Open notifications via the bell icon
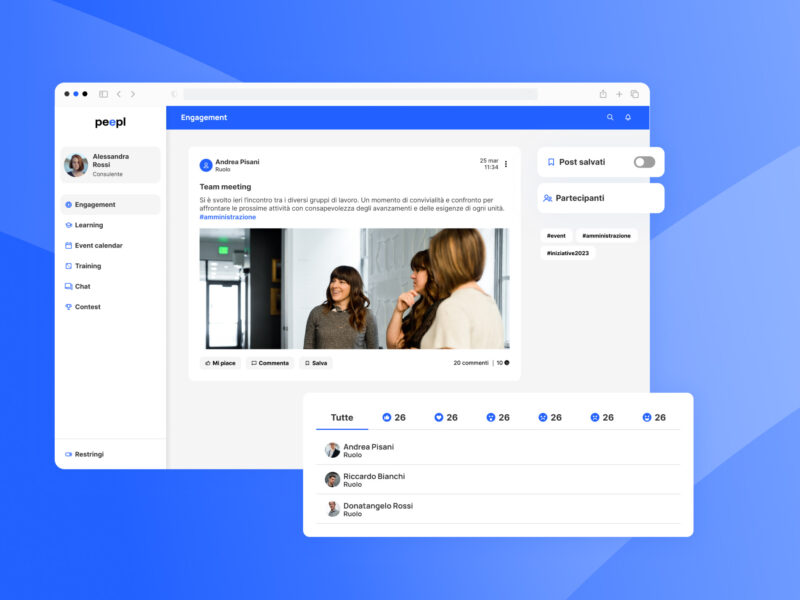The image size is (800, 600). [x=628, y=118]
